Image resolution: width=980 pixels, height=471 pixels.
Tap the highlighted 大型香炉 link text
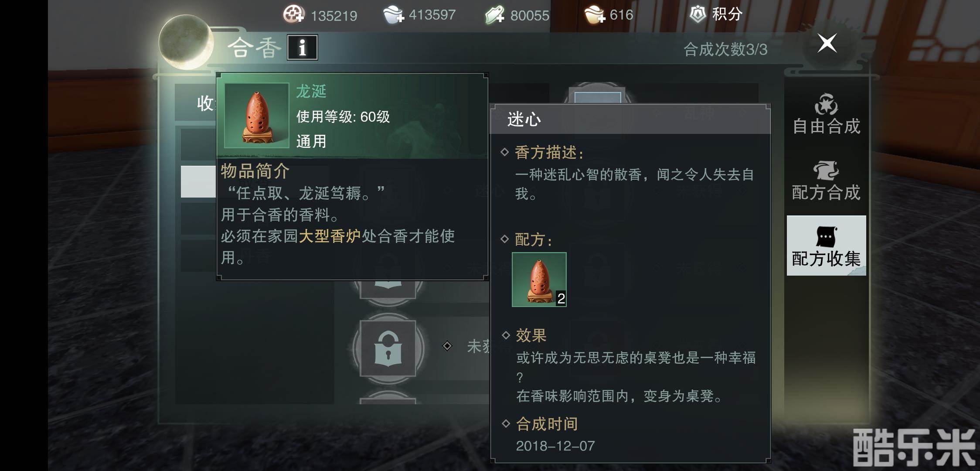pos(330,236)
